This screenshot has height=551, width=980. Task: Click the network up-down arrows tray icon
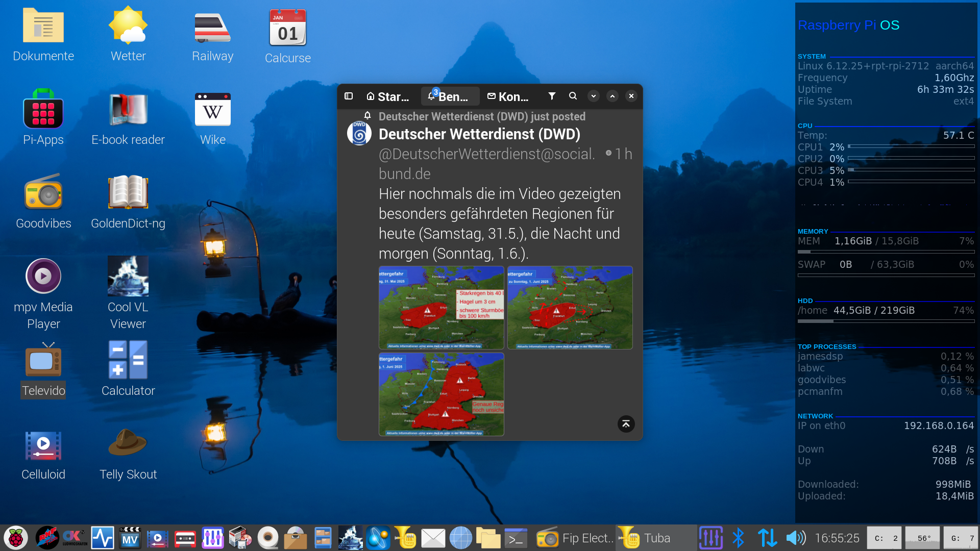point(767,538)
